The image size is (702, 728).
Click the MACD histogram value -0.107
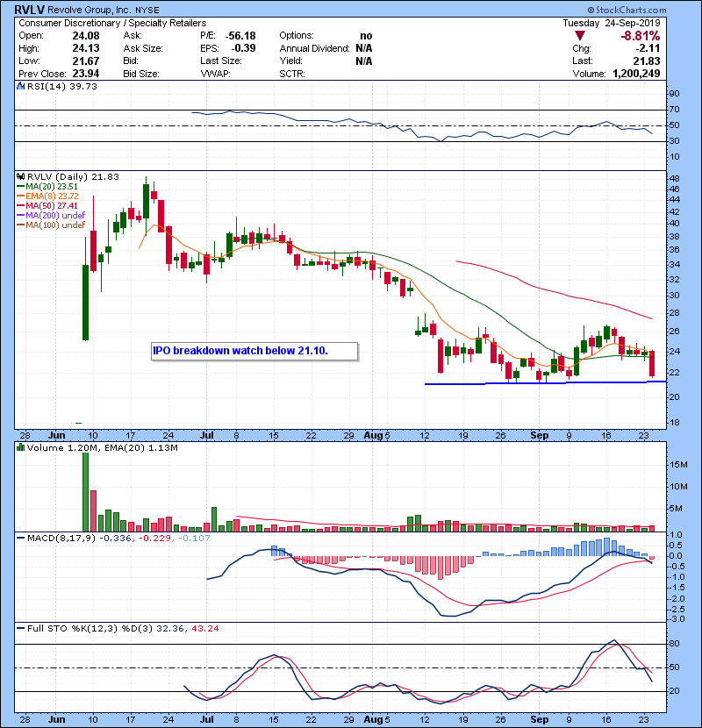(193, 539)
